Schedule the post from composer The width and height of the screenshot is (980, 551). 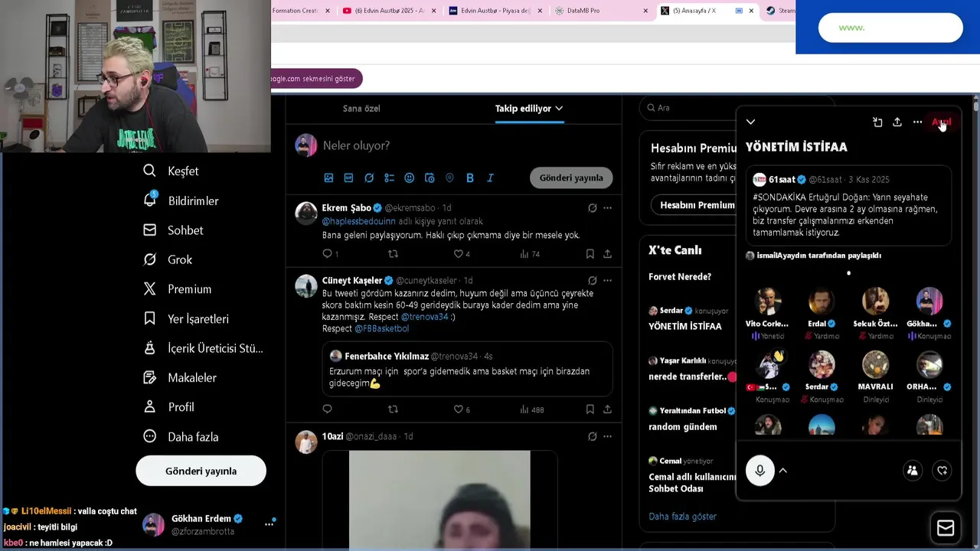430,178
